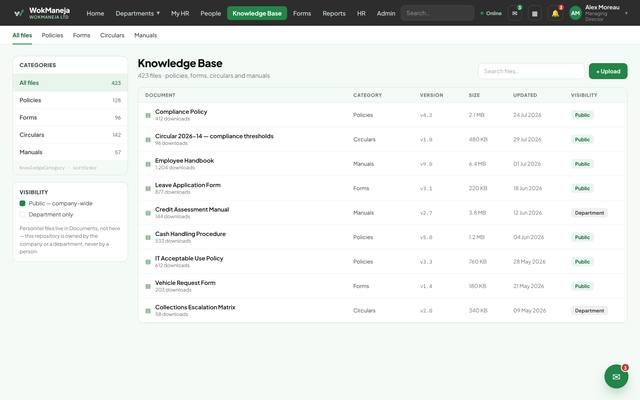Click the file icon beside Leave Application Form
The width and height of the screenshot is (640, 400).
point(148,189)
